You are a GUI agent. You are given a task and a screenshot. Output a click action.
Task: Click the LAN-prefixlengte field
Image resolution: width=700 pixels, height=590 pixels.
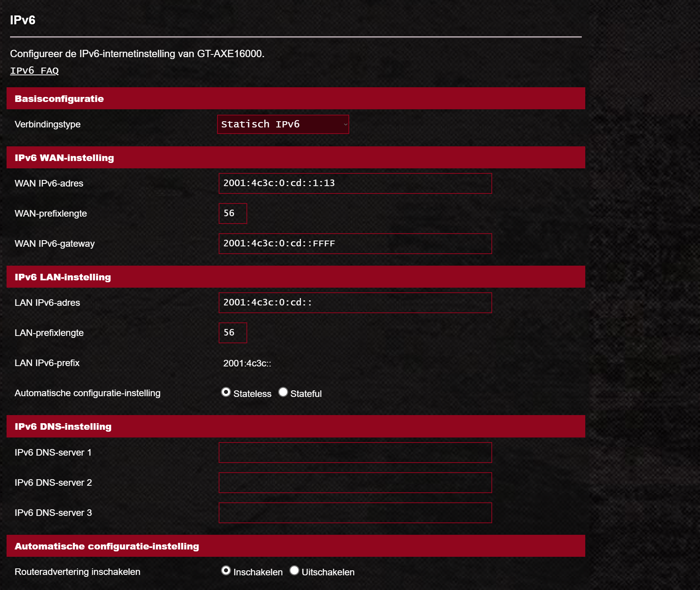pyautogui.click(x=233, y=333)
